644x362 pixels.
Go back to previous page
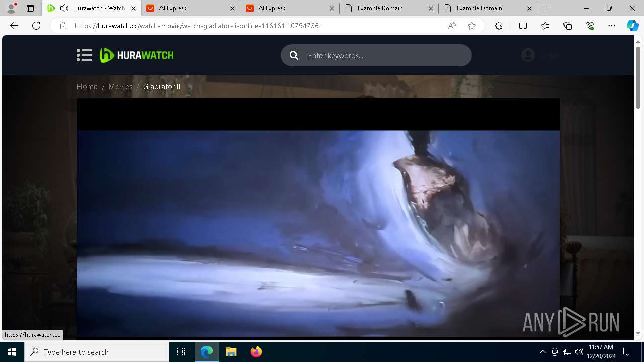coord(14,26)
